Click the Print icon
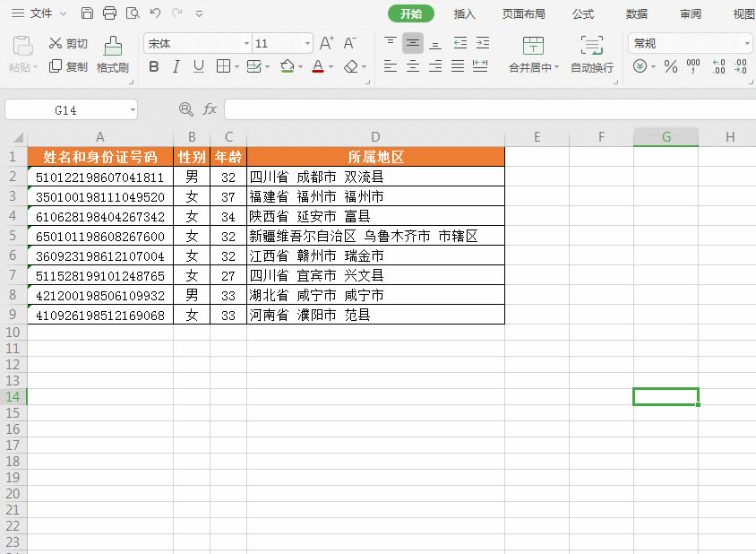This screenshot has width=756, height=554. coord(110,13)
